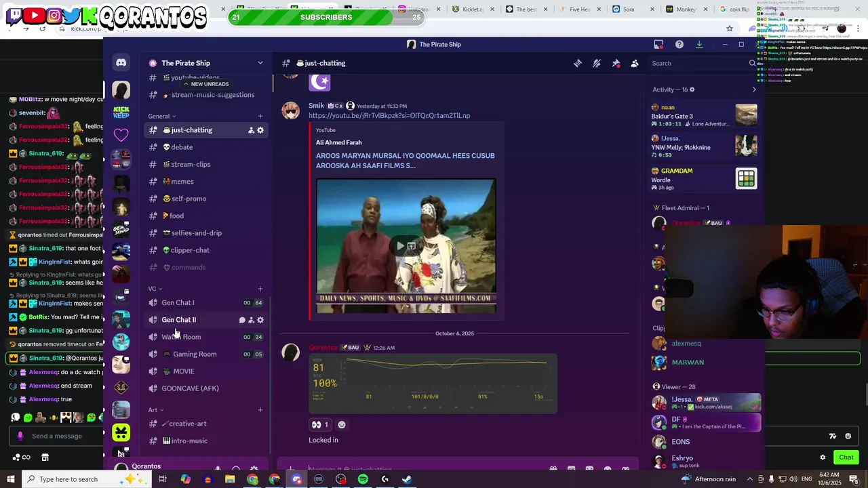Join MOVIE voice channel
Screen dimensions: 868x488
click(x=205, y=371)
